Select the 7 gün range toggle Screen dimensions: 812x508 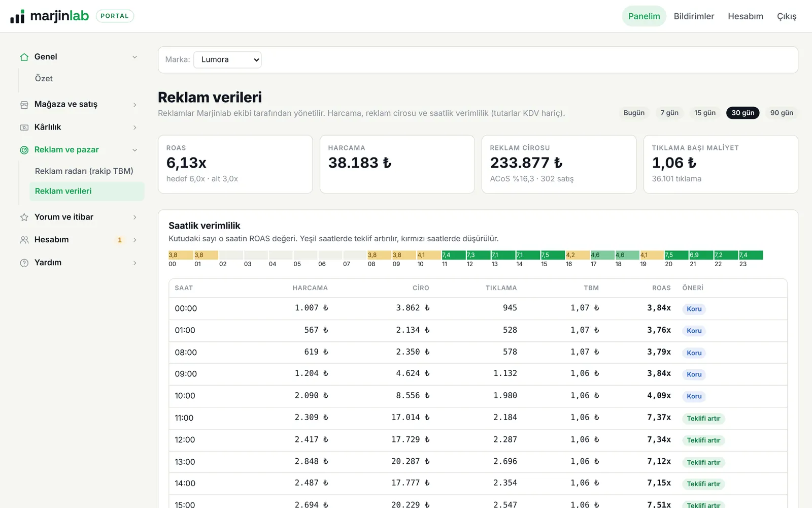[x=669, y=113]
